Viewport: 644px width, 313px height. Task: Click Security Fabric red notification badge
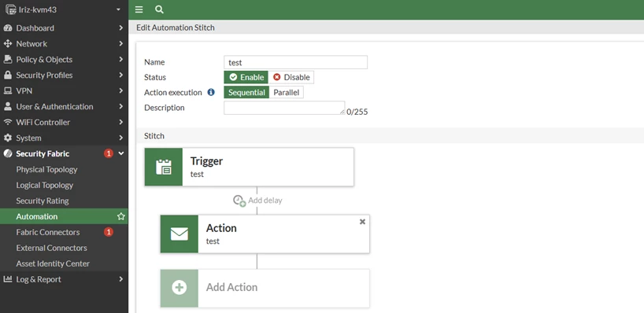[x=109, y=153]
